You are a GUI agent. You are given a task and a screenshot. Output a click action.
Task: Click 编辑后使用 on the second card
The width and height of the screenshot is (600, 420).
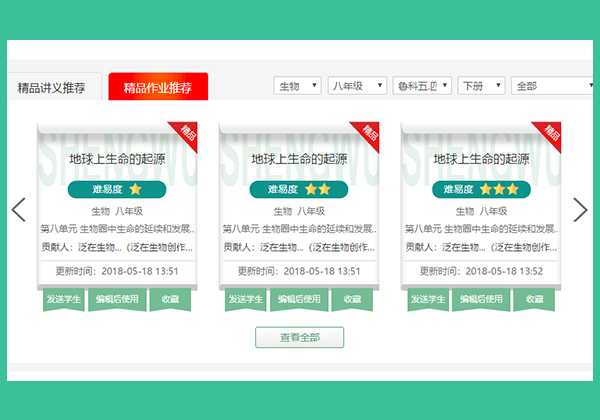pyautogui.click(x=299, y=299)
